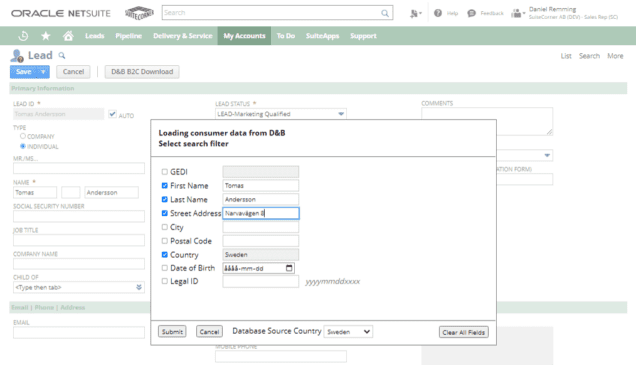Open the dropdown below Comments field

tap(547, 155)
